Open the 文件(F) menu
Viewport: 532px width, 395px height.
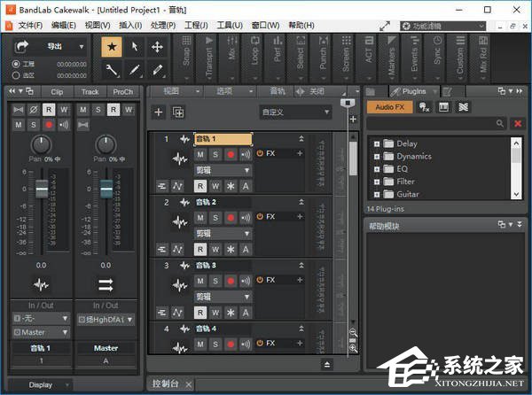point(30,26)
